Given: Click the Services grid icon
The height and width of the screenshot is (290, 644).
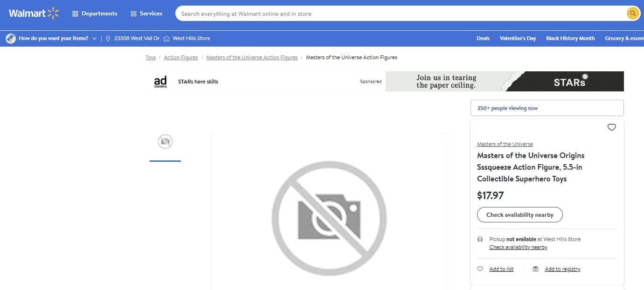Looking at the screenshot, I should click(x=133, y=14).
